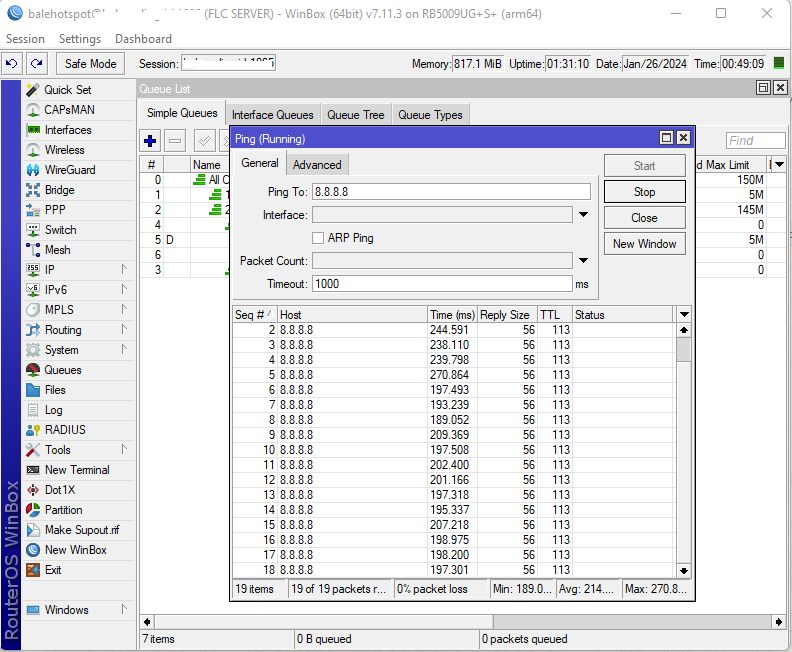
Task: Open Mesh sidebar icon
Action: (x=33, y=250)
